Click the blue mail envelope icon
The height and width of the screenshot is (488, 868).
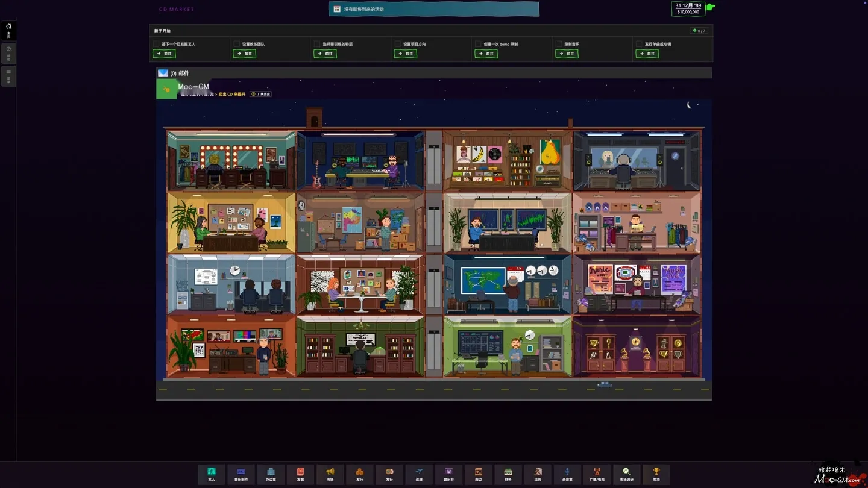[x=163, y=73]
